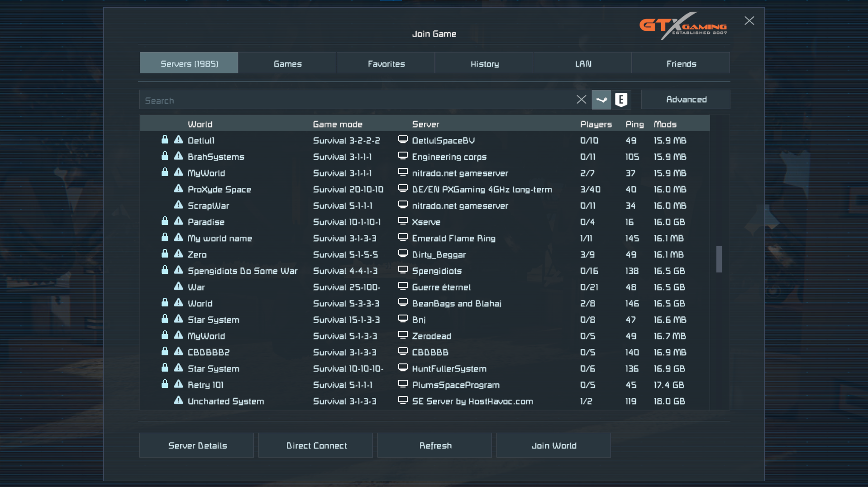
Task: Click the lock icon on Zero row
Action: [165, 253]
